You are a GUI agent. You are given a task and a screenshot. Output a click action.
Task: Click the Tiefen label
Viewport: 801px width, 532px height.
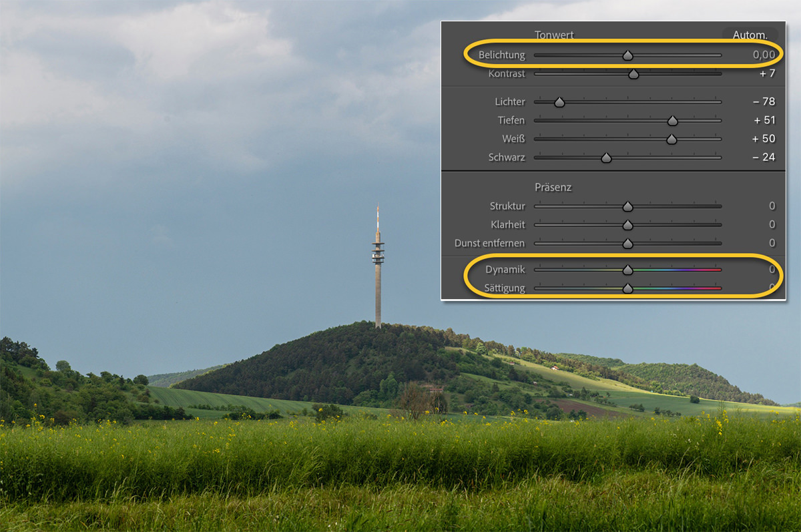(511, 120)
